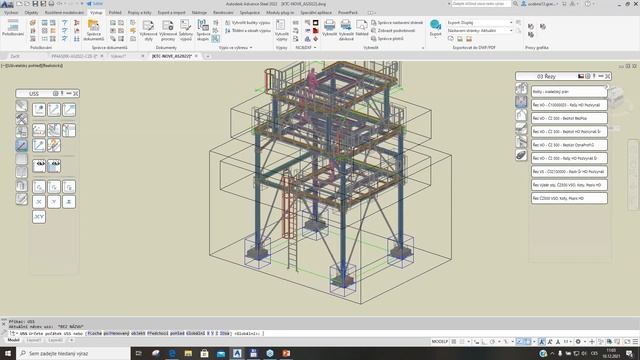Open the Help dropdown arrow in title bar
The image size is (640, 360).
(x=594, y=4)
